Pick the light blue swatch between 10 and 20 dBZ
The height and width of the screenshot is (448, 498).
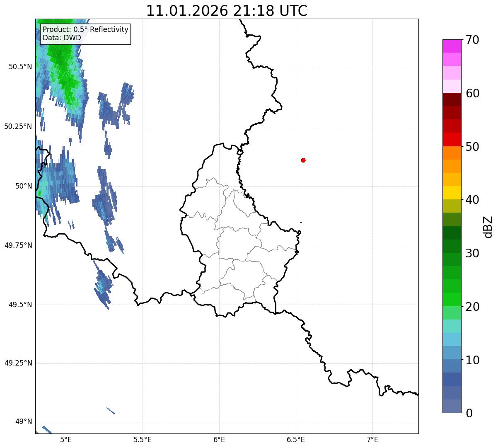452,339
